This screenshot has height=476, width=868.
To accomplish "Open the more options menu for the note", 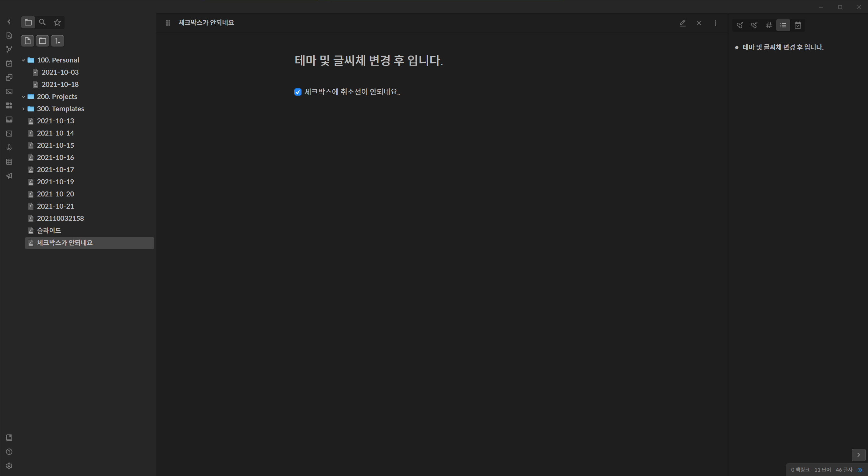I will [715, 23].
